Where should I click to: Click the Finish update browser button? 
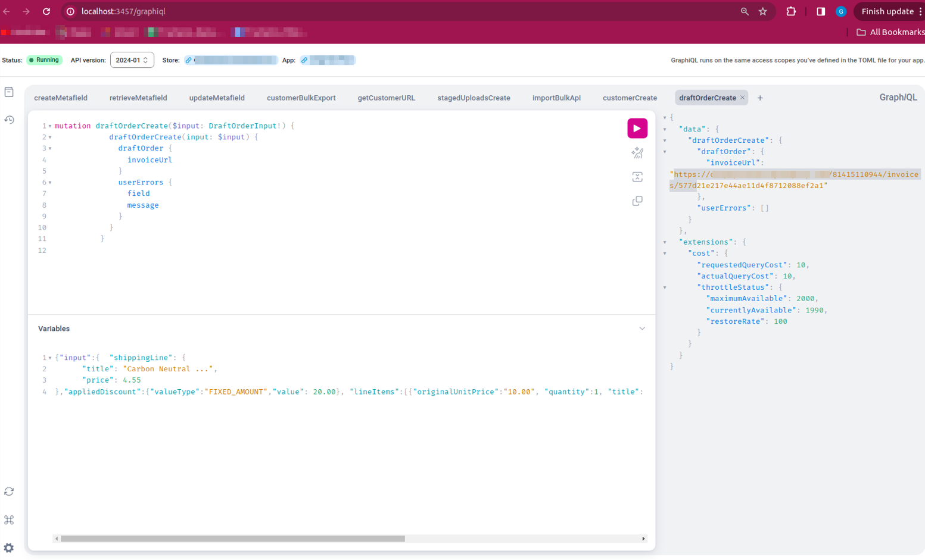point(887,11)
